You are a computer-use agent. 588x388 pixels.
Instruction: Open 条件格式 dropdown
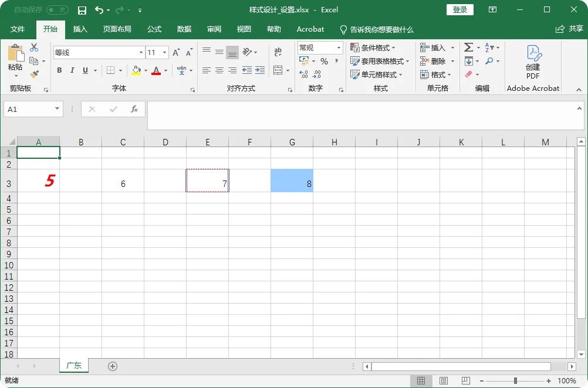(373, 47)
